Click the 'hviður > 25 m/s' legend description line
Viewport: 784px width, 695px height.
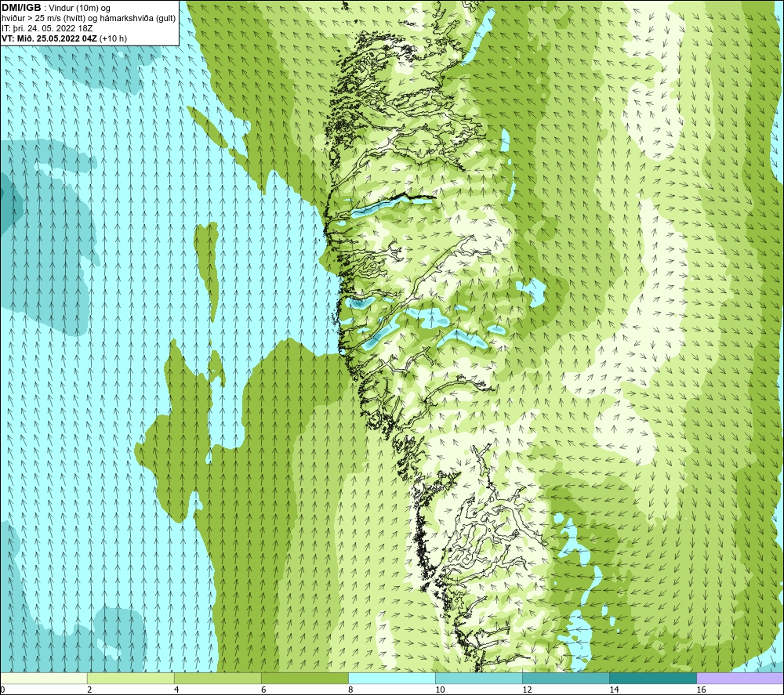89,19
